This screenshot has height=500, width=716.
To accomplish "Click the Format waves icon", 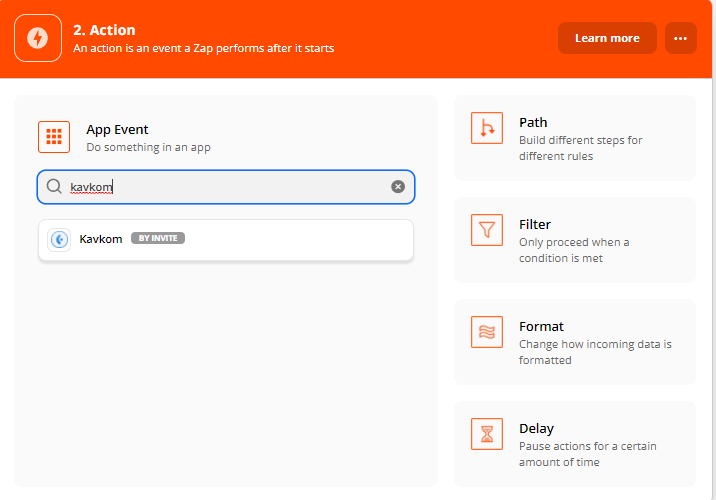I will (487, 332).
